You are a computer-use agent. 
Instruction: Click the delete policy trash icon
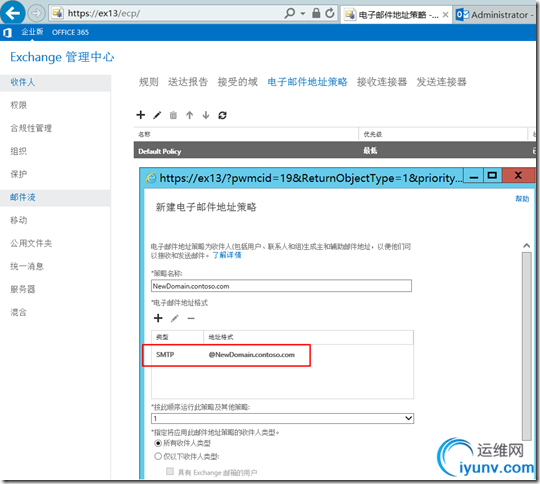[x=173, y=115]
